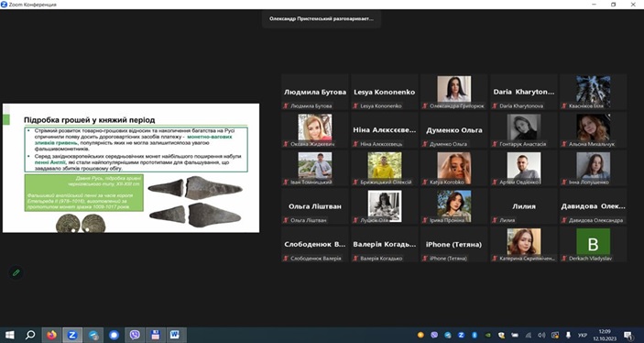Click muted mic icon beside Ольга Ліштван

pyautogui.click(x=286, y=220)
